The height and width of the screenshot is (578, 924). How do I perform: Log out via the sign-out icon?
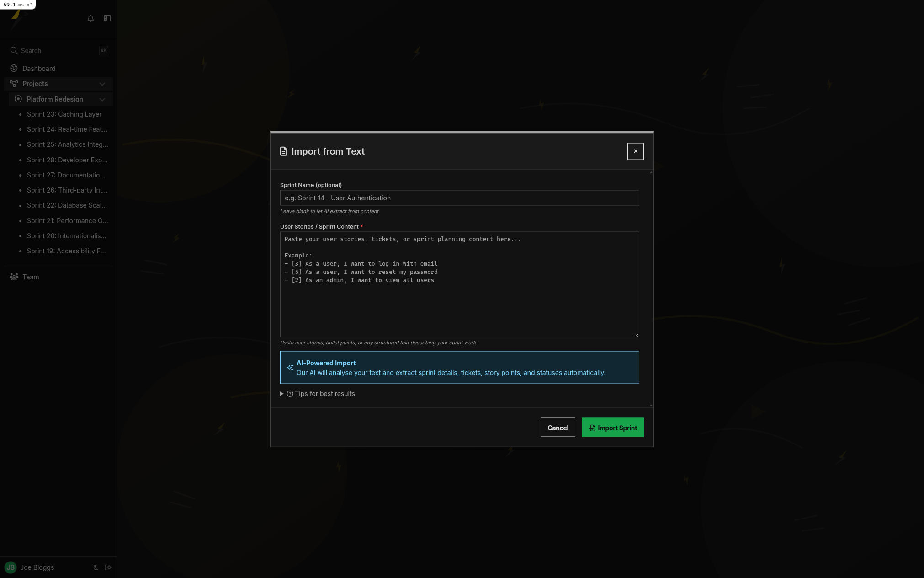[108, 567]
